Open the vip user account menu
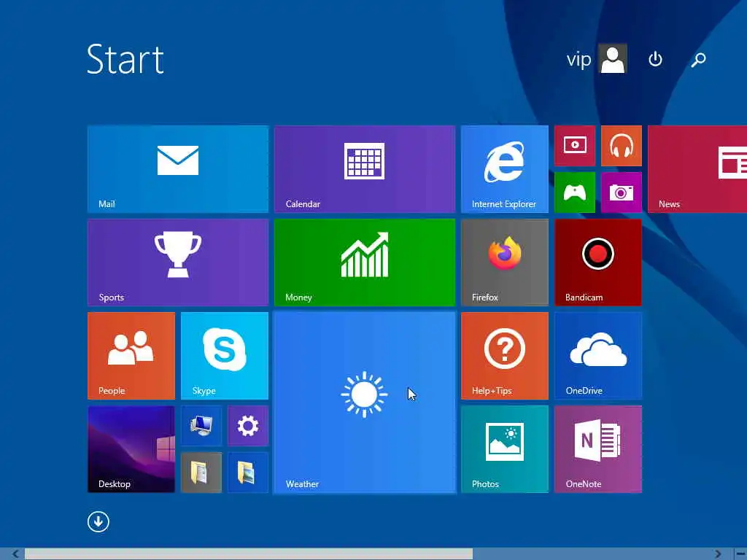The height and width of the screenshot is (560, 747). (597, 59)
